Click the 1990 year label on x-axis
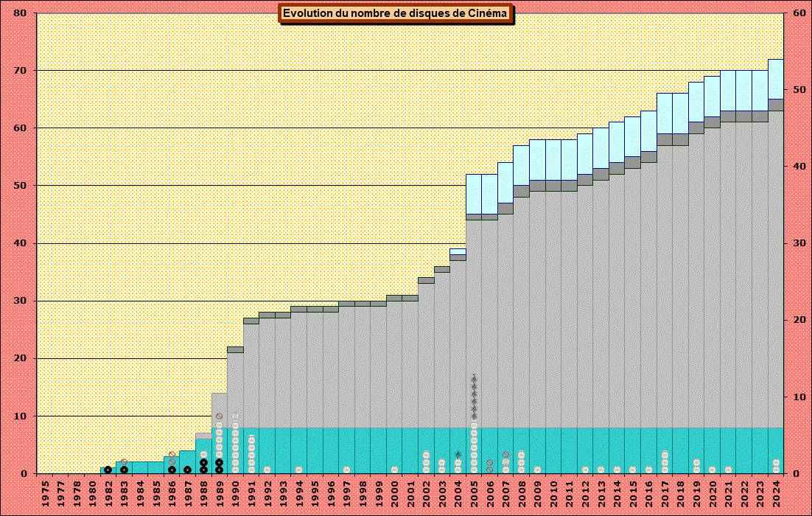Viewport: 812px width, 516px height. click(236, 492)
